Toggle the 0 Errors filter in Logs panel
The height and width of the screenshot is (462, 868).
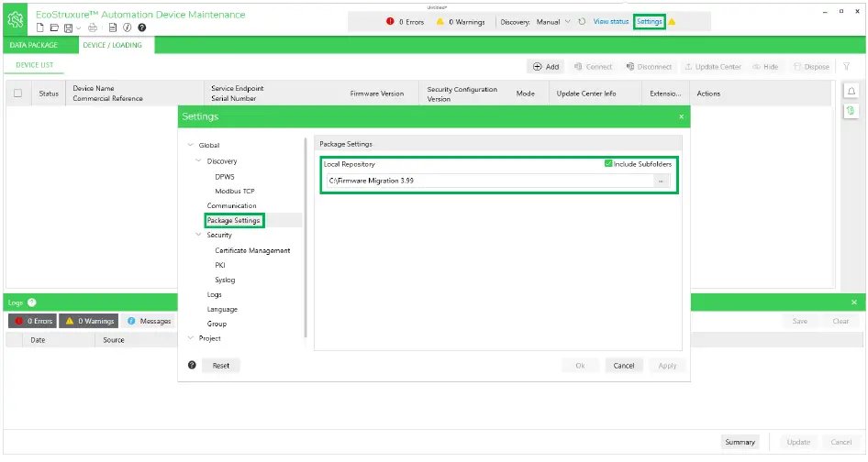click(x=32, y=321)
